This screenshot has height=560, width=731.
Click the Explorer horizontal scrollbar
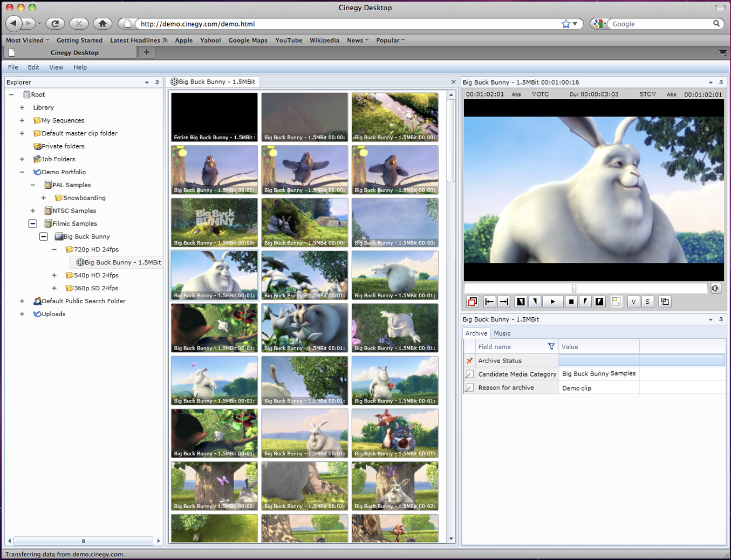coord(84,541)
